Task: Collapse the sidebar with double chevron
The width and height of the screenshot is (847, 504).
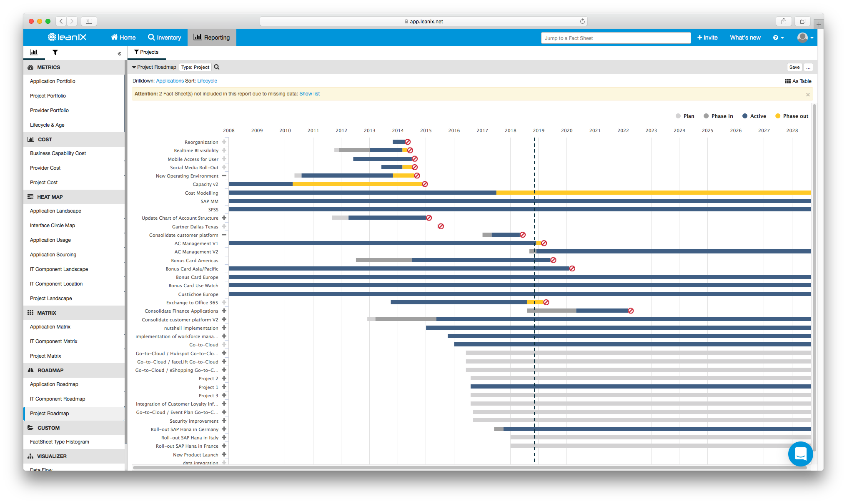Action: (119, 53)
